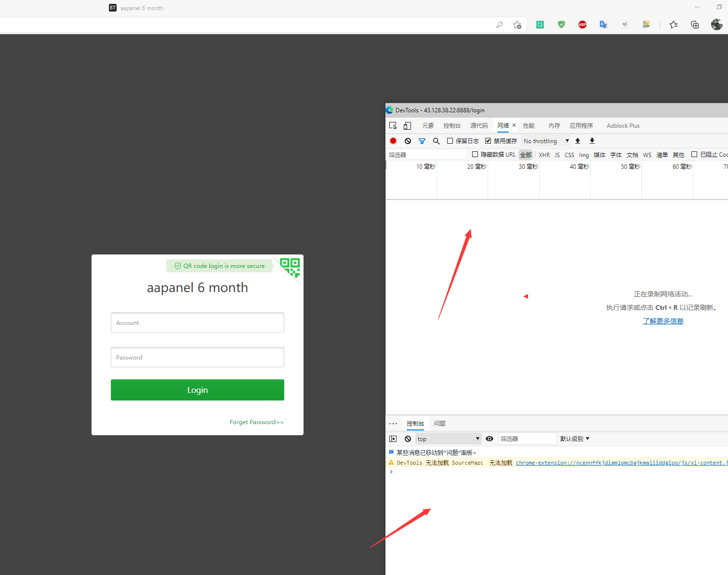Add this page to favorites star icon

pyautogui.click(x=517, y=25)
